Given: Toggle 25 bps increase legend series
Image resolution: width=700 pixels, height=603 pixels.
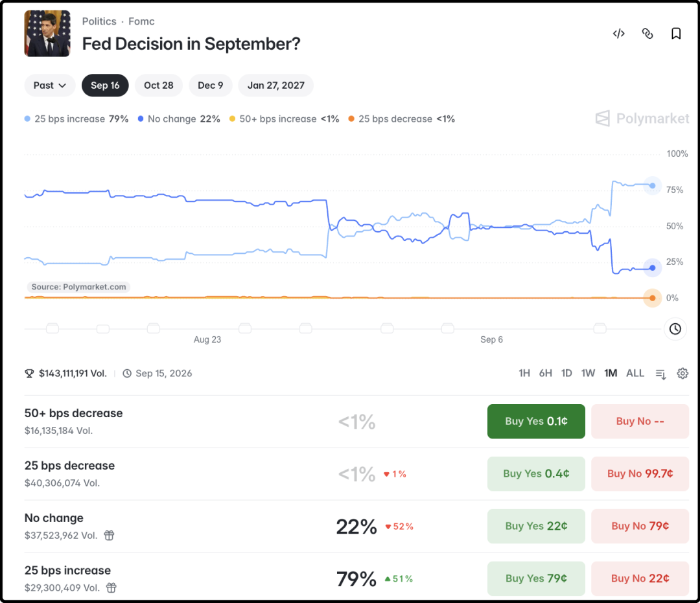Looking at the screenshot, I should coord(76,119).
